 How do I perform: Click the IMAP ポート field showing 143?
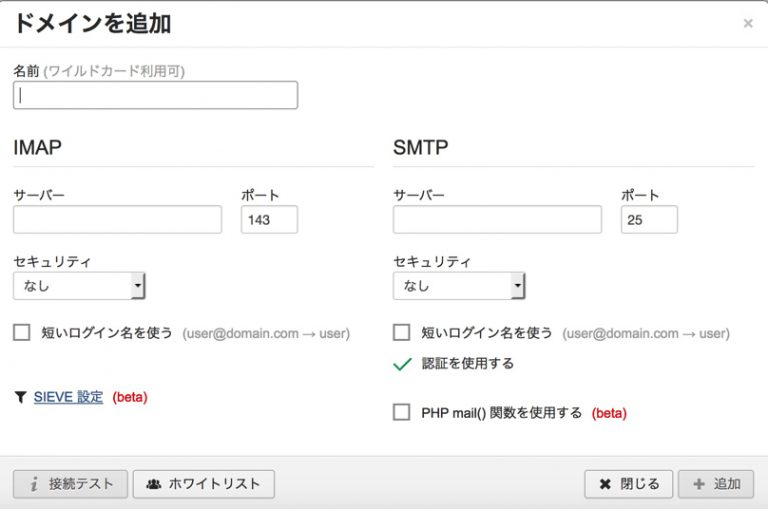pyautogui.click(x=269, y=220)
